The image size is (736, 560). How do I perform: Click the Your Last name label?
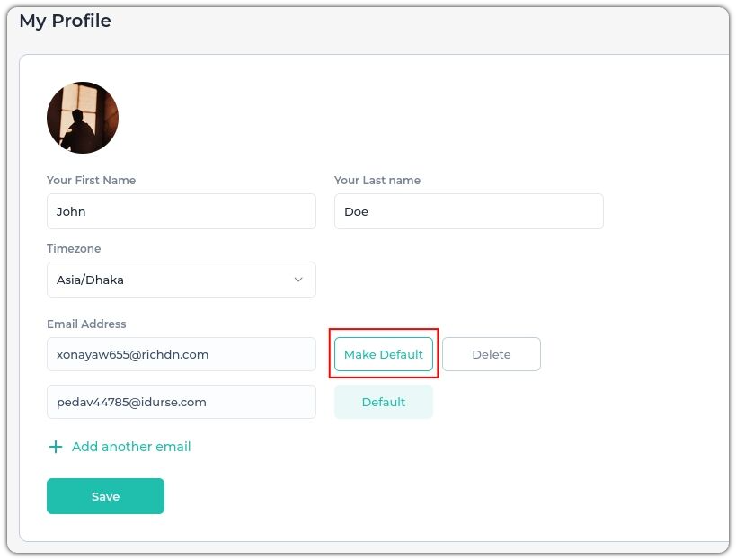(377, 181)
